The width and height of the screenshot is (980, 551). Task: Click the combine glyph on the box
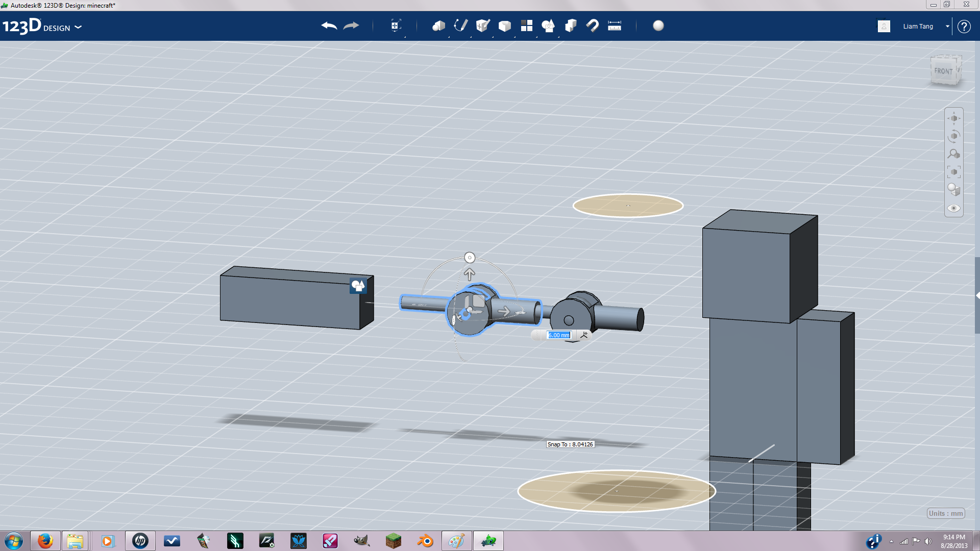358,286
